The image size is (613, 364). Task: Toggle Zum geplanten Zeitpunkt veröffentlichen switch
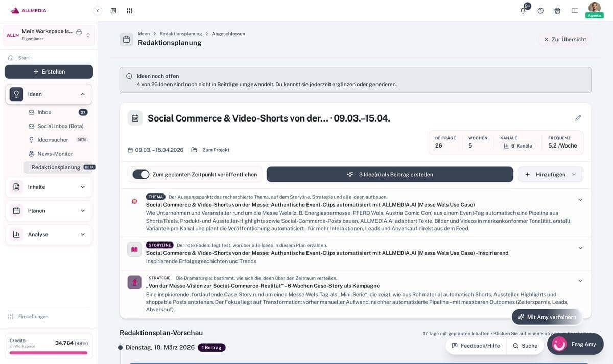pyautogui.click(x=141, y=175)
